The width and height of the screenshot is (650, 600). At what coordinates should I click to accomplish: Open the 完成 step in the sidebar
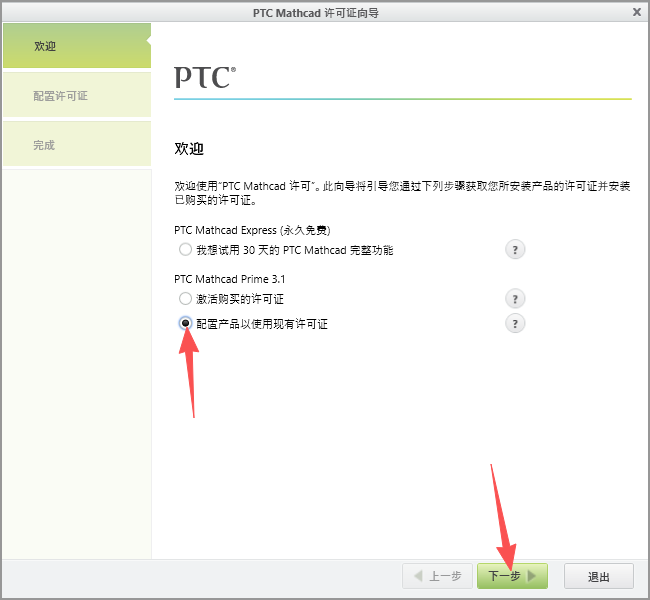point(77,145)
